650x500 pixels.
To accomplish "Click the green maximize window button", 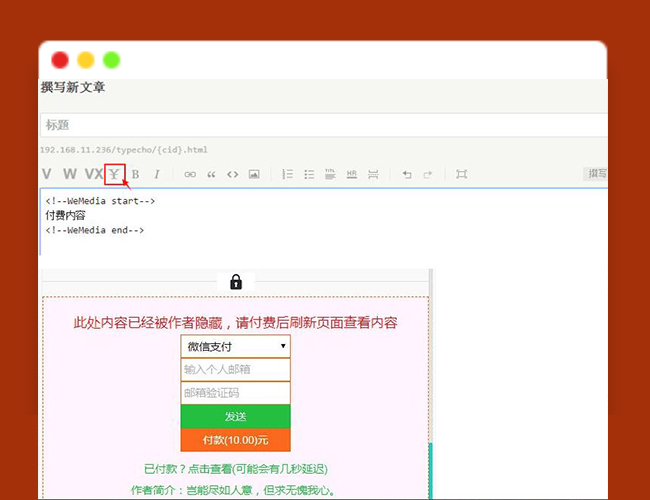I will tap(112, 60).
